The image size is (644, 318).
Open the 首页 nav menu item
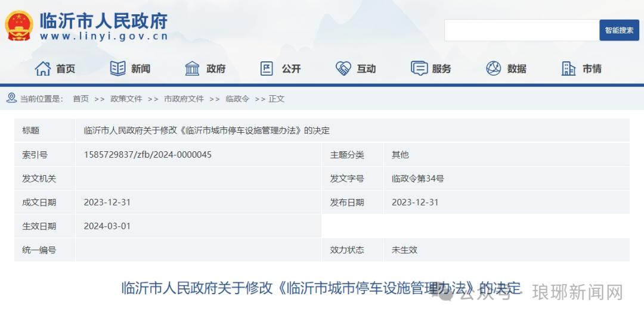click(66, 69)
